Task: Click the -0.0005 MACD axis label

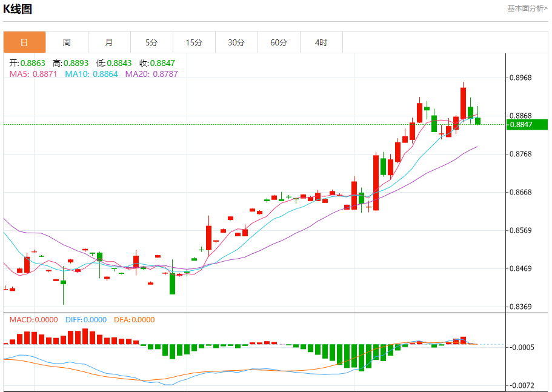Action: (x=522, y=347)
